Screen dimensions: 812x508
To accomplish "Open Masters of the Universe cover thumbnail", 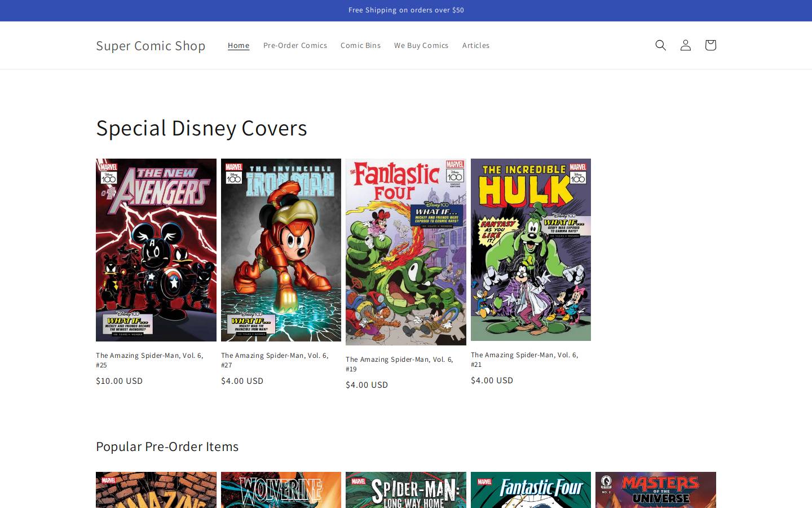I will point(656,490).
